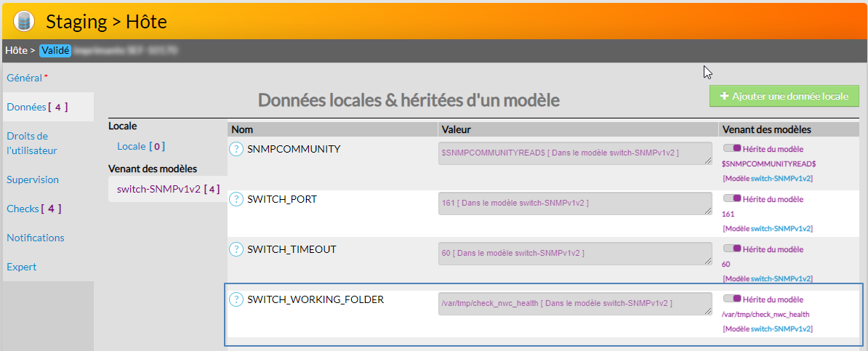Click Ajouter une donnée locale button
The width and height of the screenshot is (868, 351).
click(784, 96)
